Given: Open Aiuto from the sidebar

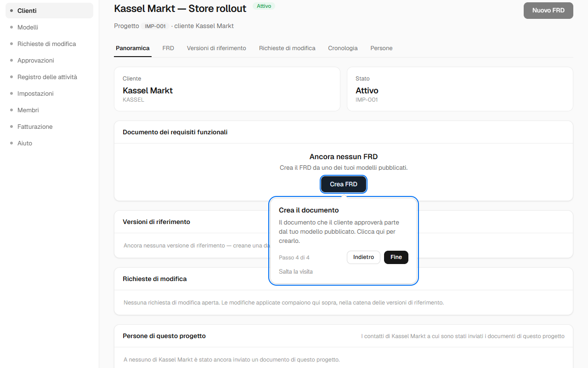Looking at the screenshot, I should (49, 143).
